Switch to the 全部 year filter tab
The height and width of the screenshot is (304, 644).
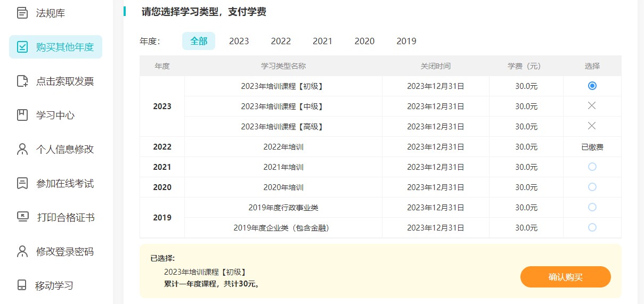tap(199, 41)
